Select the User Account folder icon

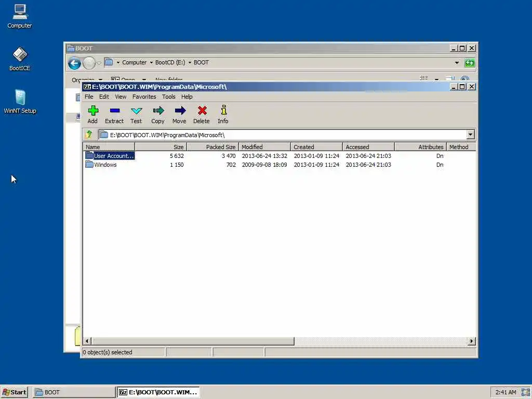click(89, 155)
